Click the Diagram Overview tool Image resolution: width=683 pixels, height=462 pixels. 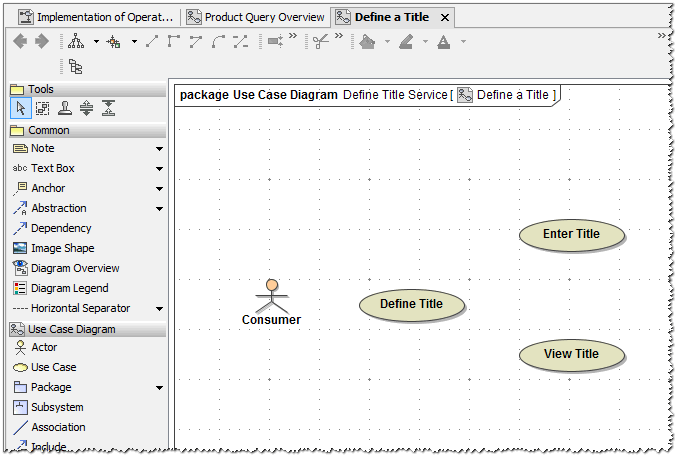[x=74, y=268]
